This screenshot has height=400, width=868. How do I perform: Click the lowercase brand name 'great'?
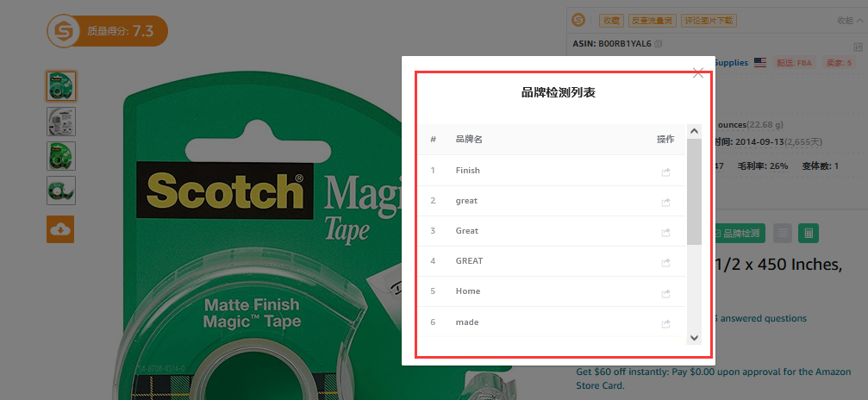click(x=466, y=201)
